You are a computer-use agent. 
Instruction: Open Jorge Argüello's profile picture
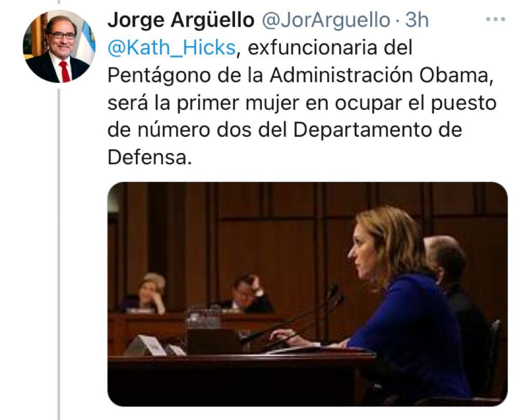pyautogui.click(x=59, y=46)
